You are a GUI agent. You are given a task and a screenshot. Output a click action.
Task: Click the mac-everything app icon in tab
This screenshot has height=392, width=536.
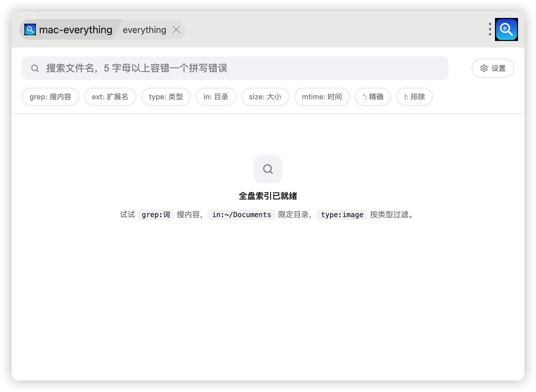click(x=30, y=29)
